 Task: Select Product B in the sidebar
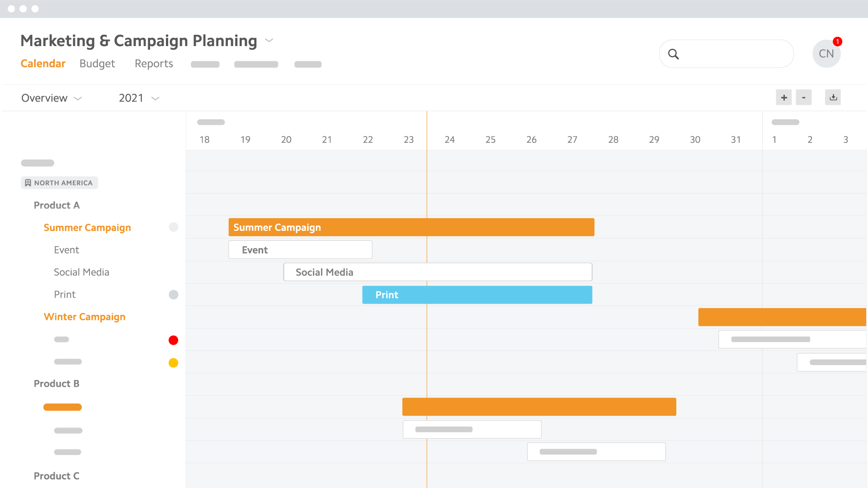[x=57, y=384]
